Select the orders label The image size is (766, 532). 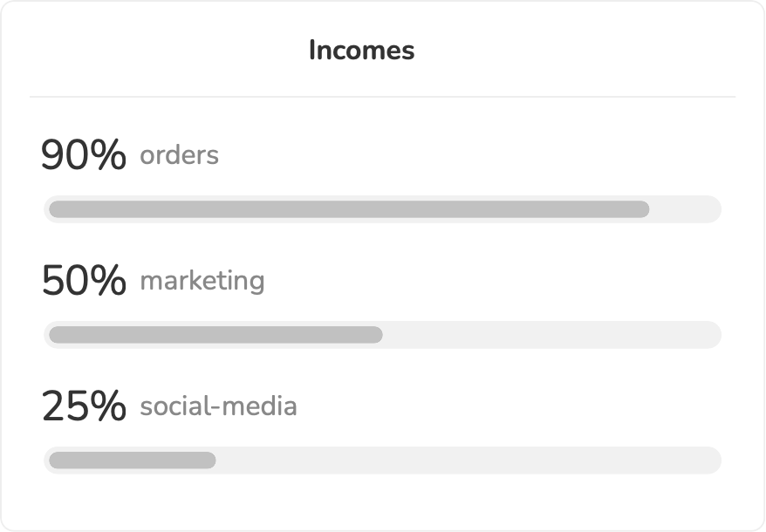179,155
